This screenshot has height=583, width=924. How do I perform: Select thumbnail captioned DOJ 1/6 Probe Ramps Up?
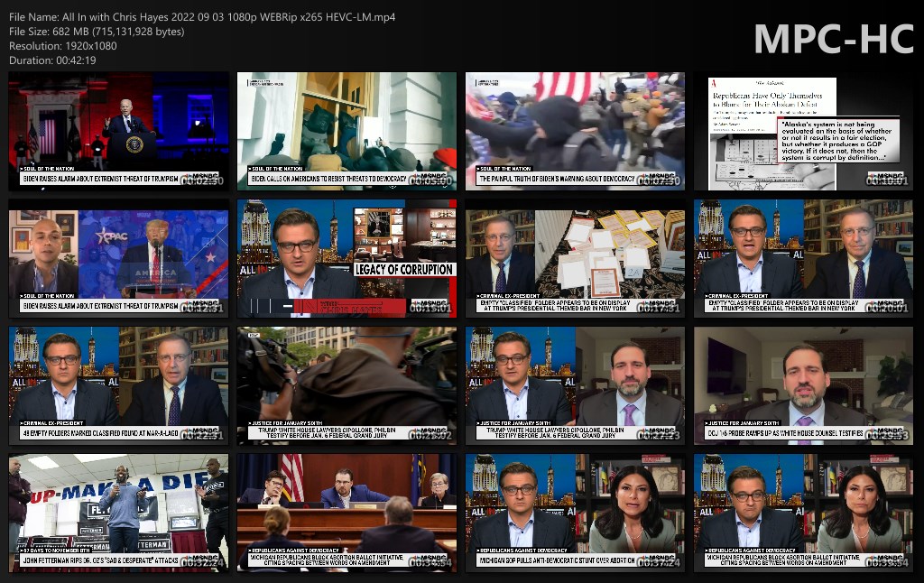click(x=804, y=385)
